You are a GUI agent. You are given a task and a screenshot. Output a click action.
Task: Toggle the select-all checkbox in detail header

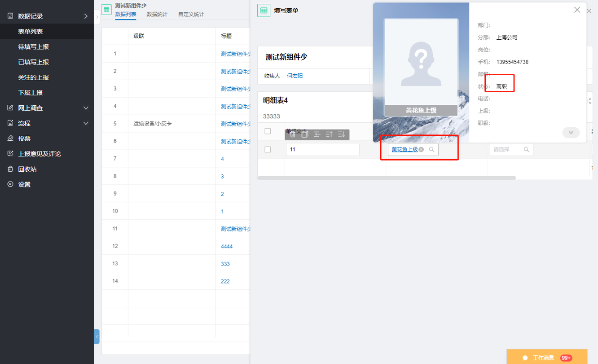point(267,131)
